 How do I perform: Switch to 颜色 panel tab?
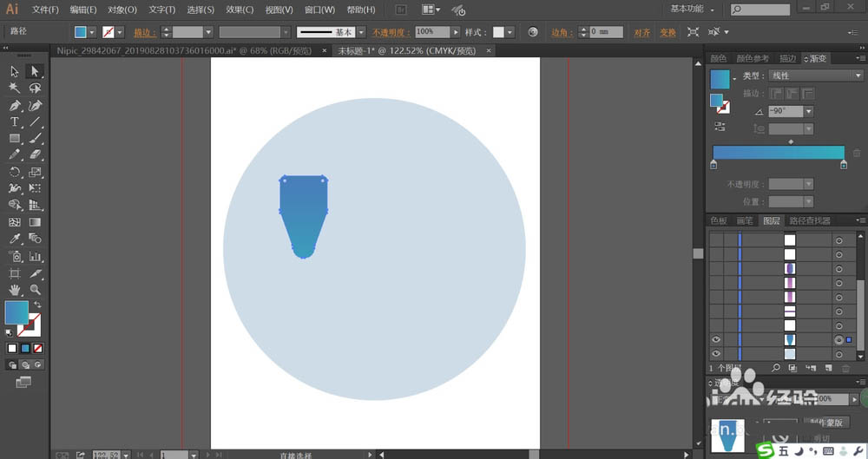(719, 58)
